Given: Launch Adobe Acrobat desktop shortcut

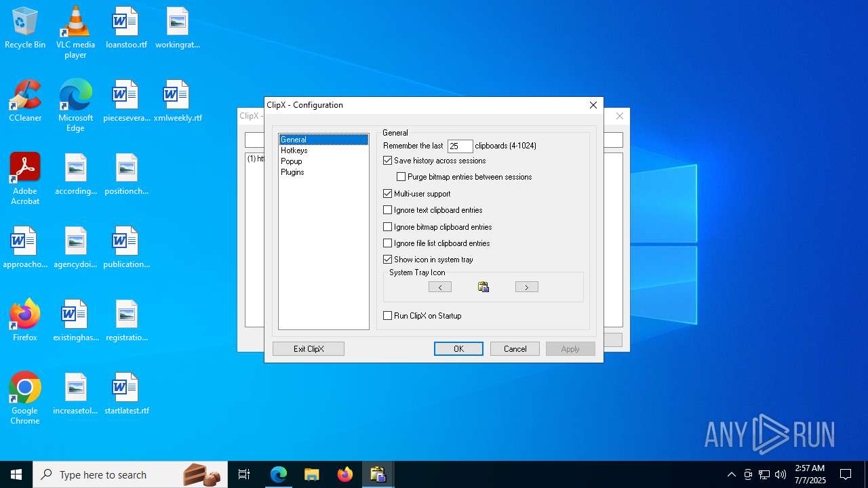Looking at the screenshot, I should coord(25,179).
